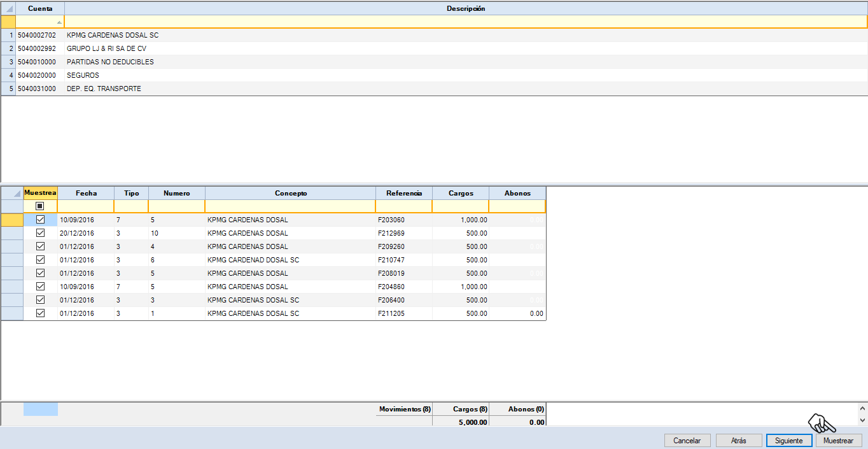This screenshot has width=868, height=449.
Task: Uncheck Muestrea for reference F212969
Action: (x=40, y=233)
